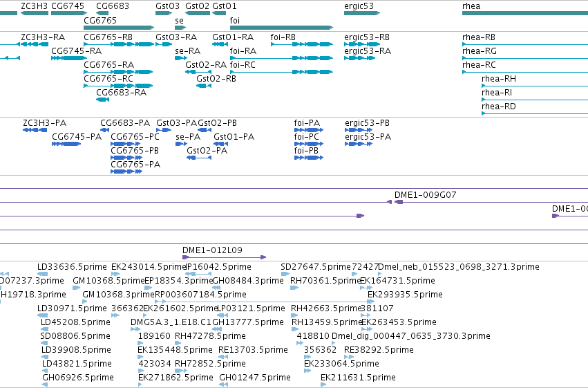Open protein GstO3-PA
588x388 pixels.
(x=176, y=123)
